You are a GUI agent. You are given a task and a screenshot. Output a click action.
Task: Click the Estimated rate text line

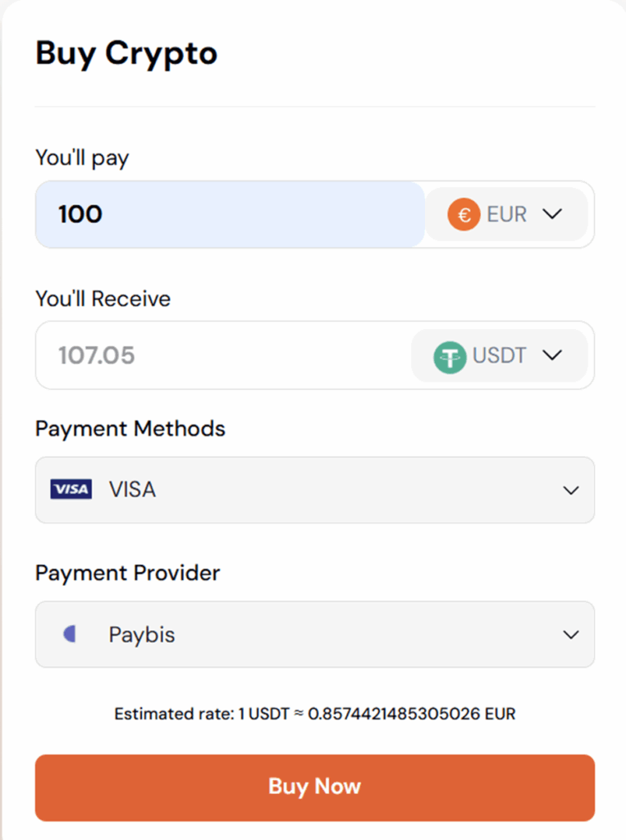point(314,714)
